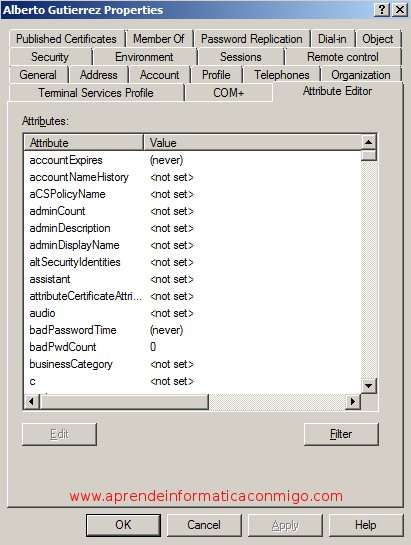411x545 pixels.
Task: Select the accountExpires attribute row
Action: pyautogui.click(x=192, y=160)
